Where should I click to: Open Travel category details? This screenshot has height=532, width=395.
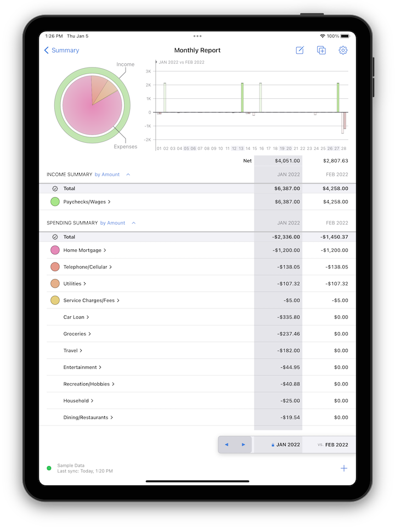[72, 350]
